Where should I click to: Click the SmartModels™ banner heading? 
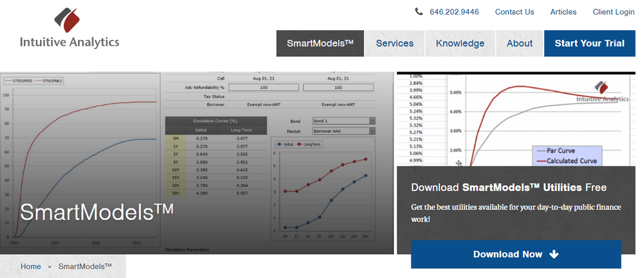click(97, 212)
